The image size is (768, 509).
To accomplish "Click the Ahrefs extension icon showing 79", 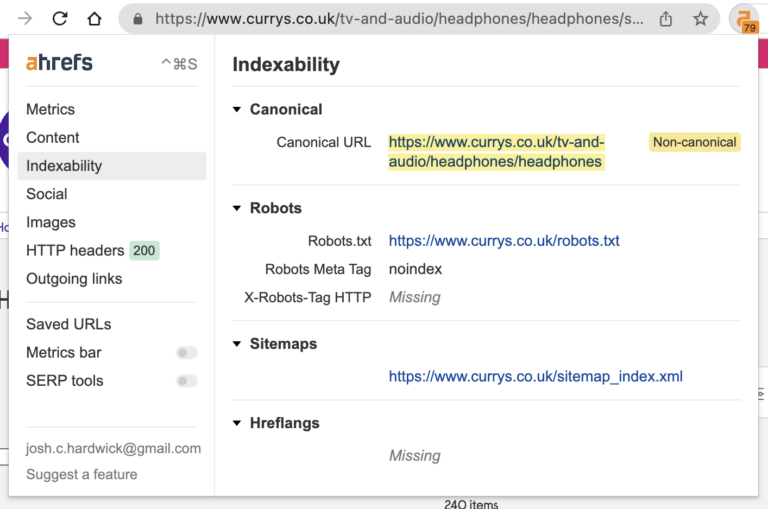I will [x=745, y=19].
